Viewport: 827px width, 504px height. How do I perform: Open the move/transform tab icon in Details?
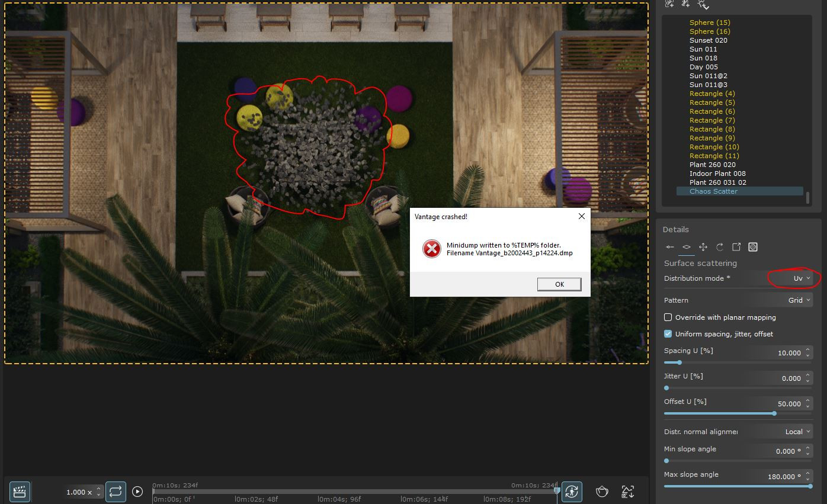coord(703,247)
